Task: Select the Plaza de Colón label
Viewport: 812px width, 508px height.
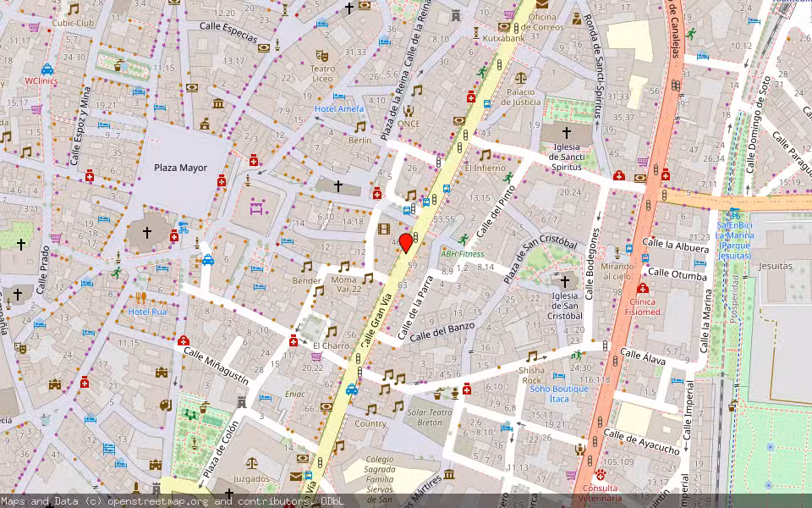Action: coord(221,449)
